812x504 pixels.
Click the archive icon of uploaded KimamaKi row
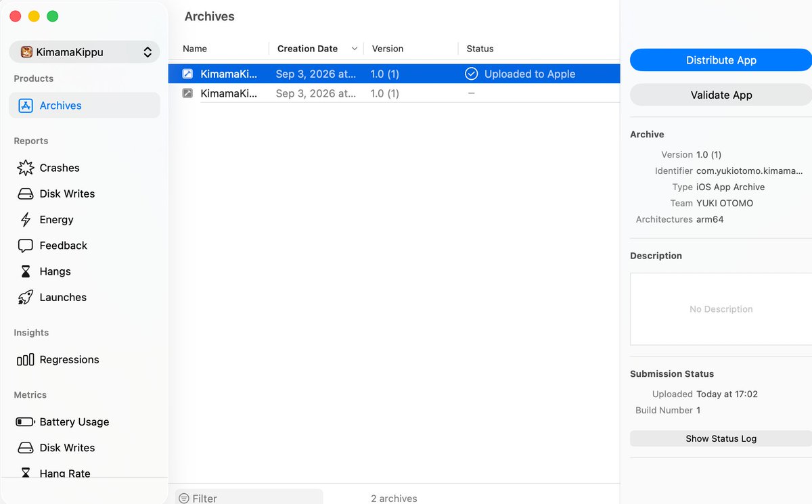point(187,74)
